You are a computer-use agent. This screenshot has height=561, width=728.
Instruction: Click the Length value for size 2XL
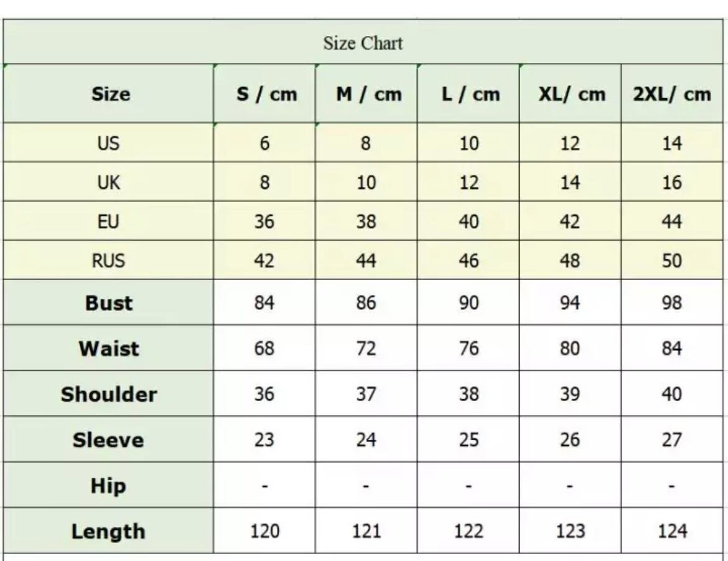(x=672, y=532)
